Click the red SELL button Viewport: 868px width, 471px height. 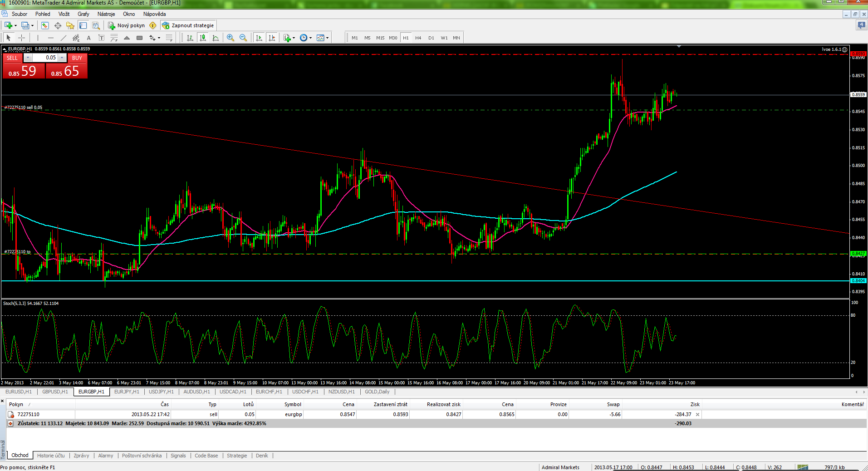[12, 58]
